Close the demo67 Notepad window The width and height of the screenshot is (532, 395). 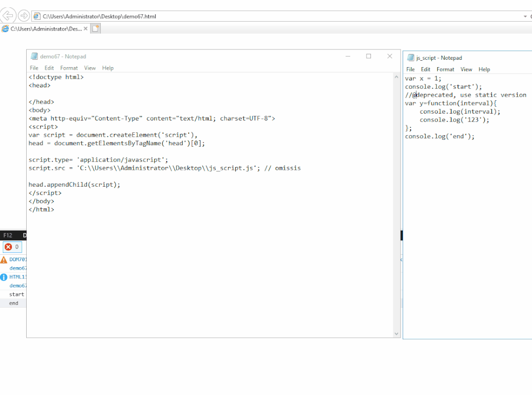pyautogui.click(x=390, y=56)
